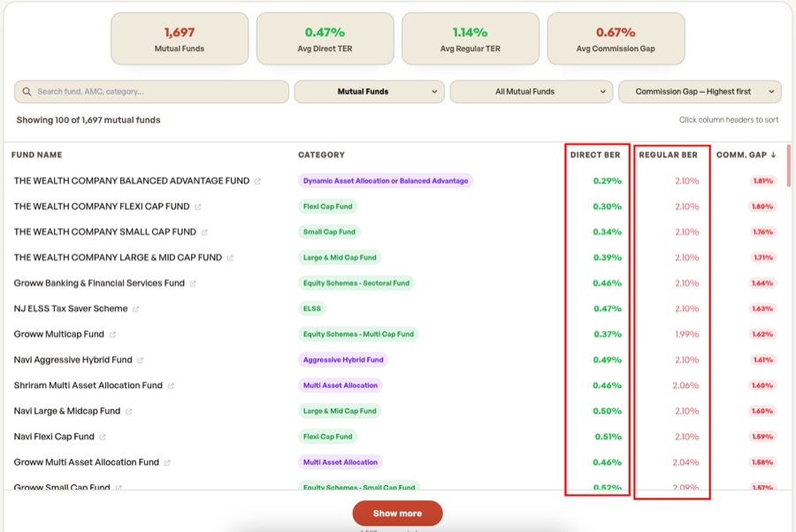Image resolution: width=796 pixels, height=532 pixels.
Task: Click the 0.29% direct BER value
Action: coord(607,181)
